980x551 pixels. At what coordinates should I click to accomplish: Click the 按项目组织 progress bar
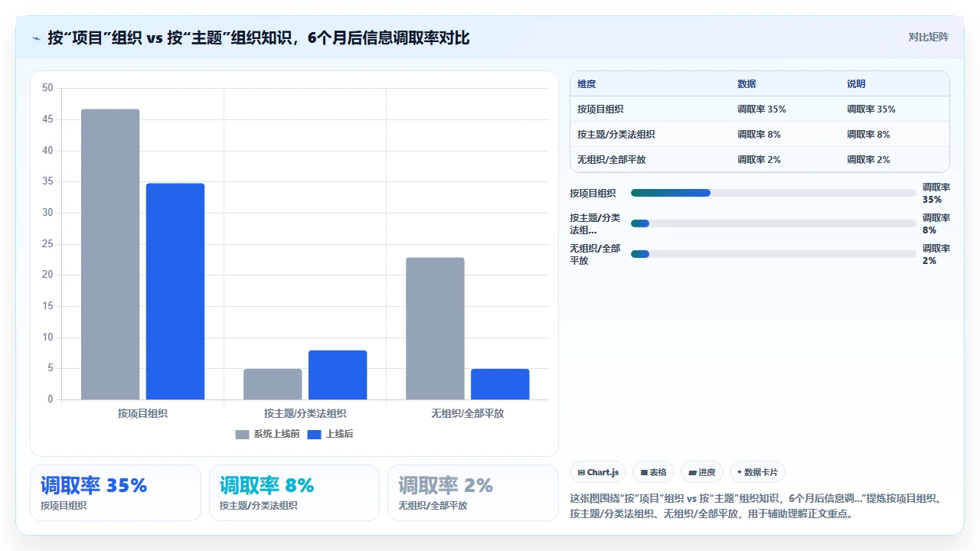pyautogui.click(x=773, y=193)
